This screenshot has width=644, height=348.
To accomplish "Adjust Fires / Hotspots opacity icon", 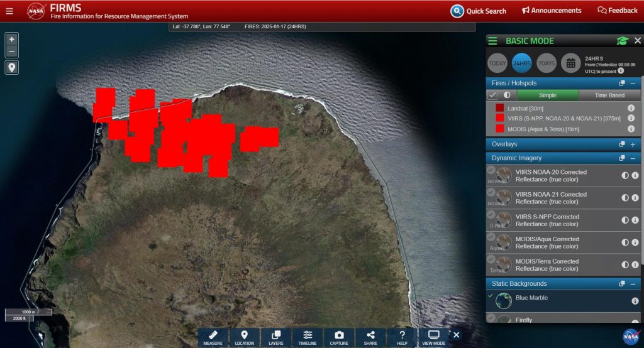I will [x=507, y=95].
